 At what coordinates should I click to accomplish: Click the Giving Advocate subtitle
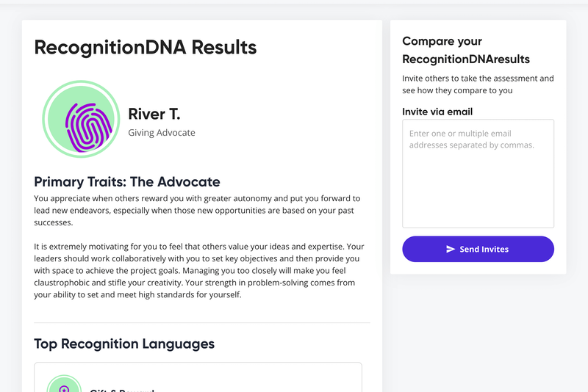(162, 133)
